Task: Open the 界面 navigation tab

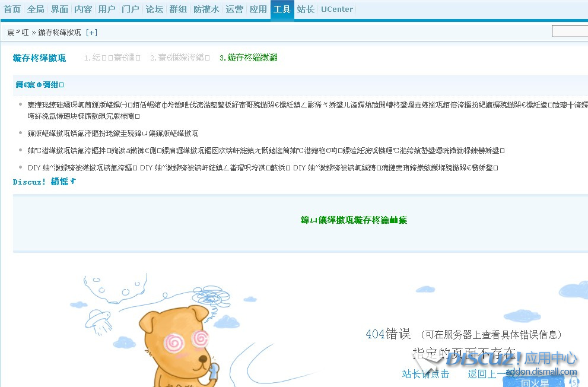Action: pyautogui.click(x=59, y=9)
